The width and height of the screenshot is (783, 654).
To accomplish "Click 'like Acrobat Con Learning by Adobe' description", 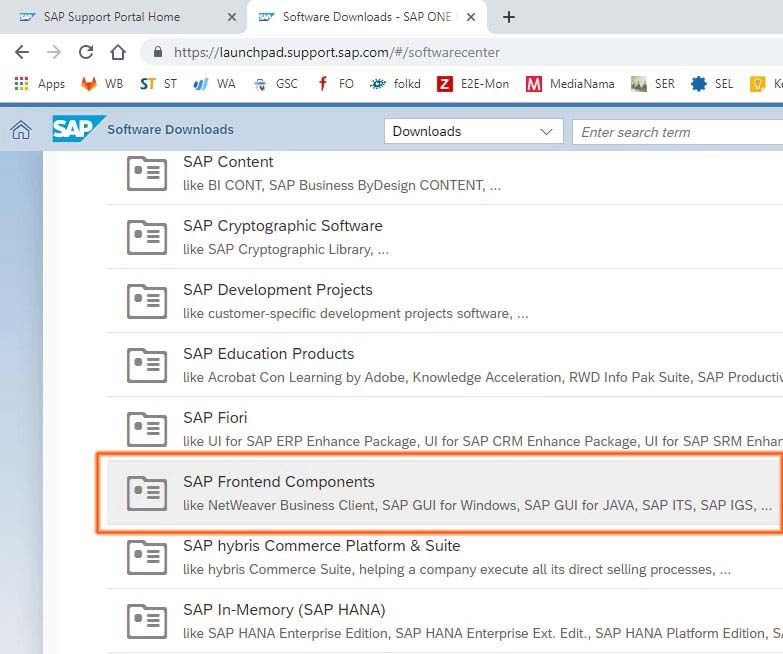I will [483, 377].
